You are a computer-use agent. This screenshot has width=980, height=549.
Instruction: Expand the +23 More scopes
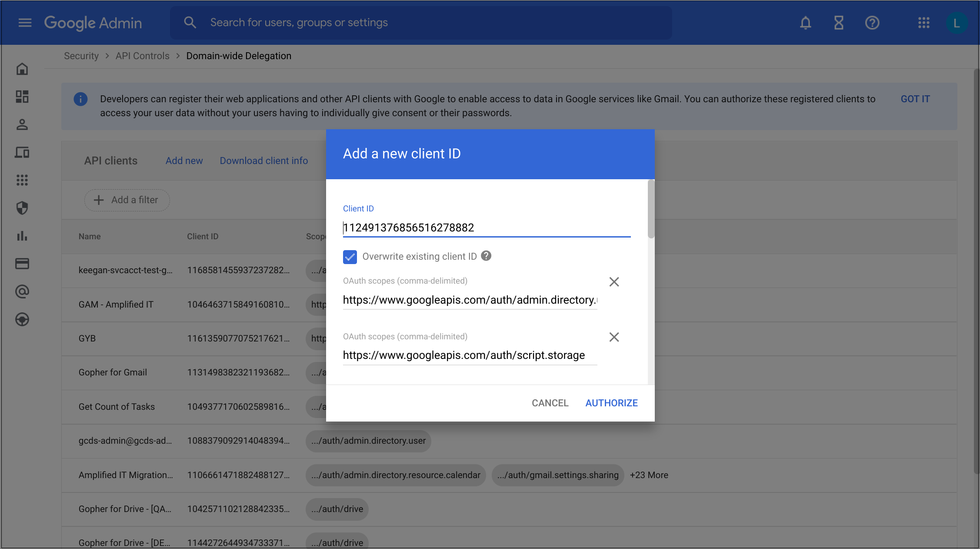click(649, 475)
